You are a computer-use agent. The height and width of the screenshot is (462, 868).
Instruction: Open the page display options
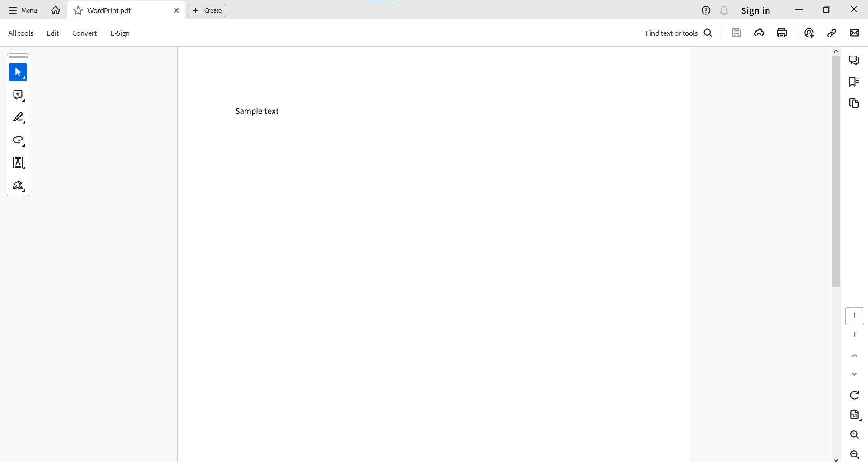click(854, 415)
